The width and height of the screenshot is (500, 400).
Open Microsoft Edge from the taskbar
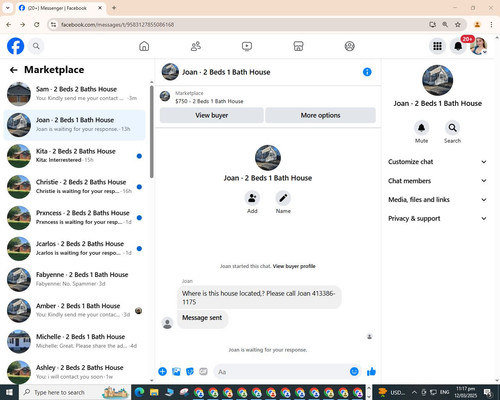click(139, 392)
